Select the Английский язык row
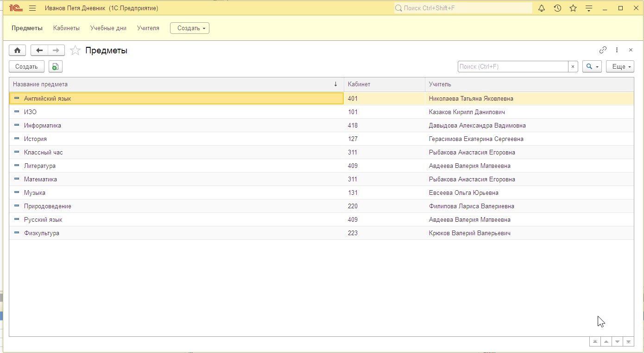This screenshot has height=353, width=644. click(322, 98)
